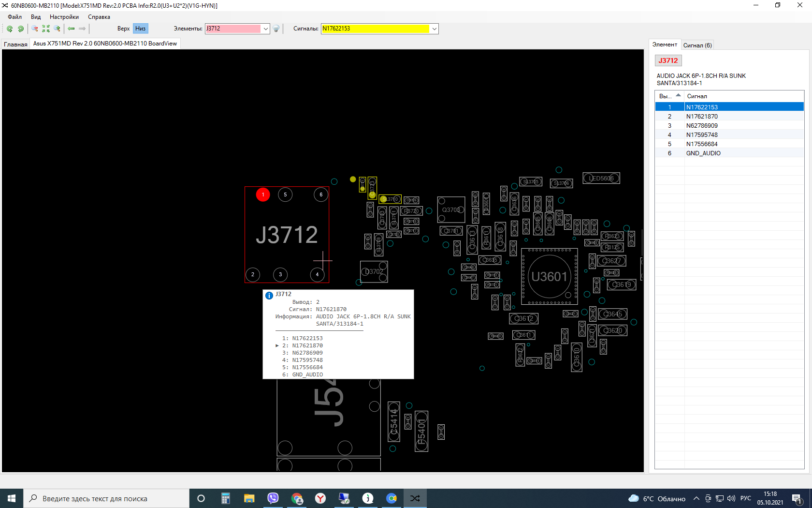
Task: Open Calculator from the taskbar
Action: 225,498
